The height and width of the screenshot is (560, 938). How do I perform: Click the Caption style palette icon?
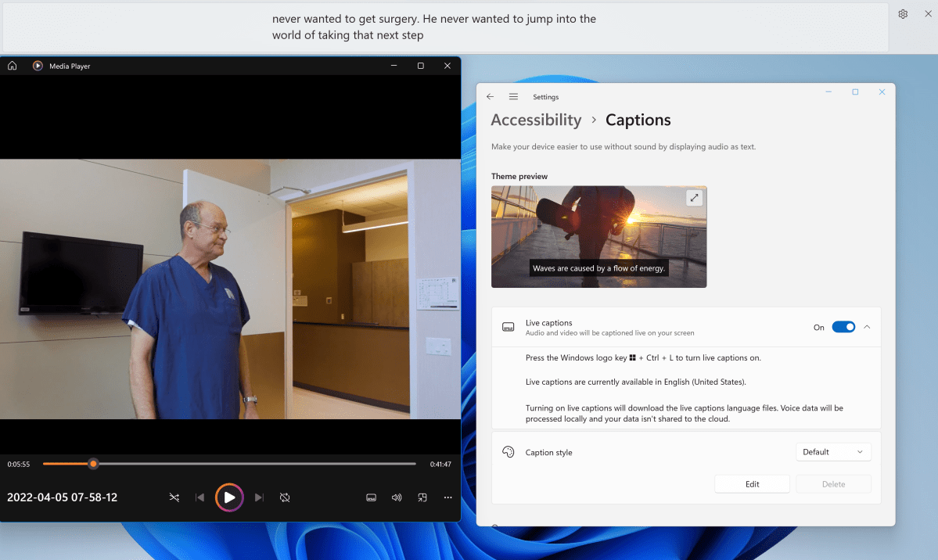[508, 452]
